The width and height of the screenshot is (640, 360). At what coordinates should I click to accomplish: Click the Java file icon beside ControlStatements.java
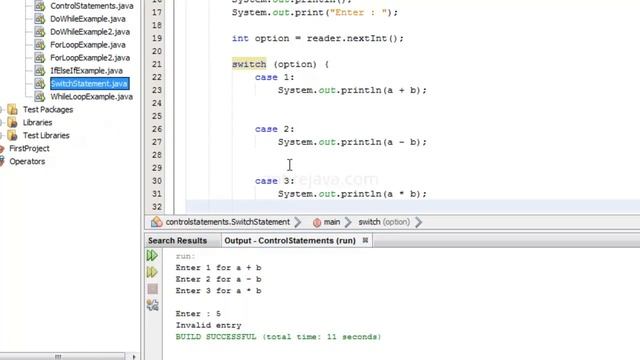click(40, 6)
